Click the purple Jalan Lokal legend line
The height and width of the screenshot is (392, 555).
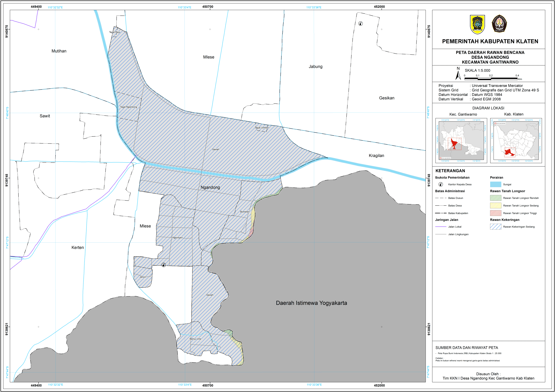[441, 227]
